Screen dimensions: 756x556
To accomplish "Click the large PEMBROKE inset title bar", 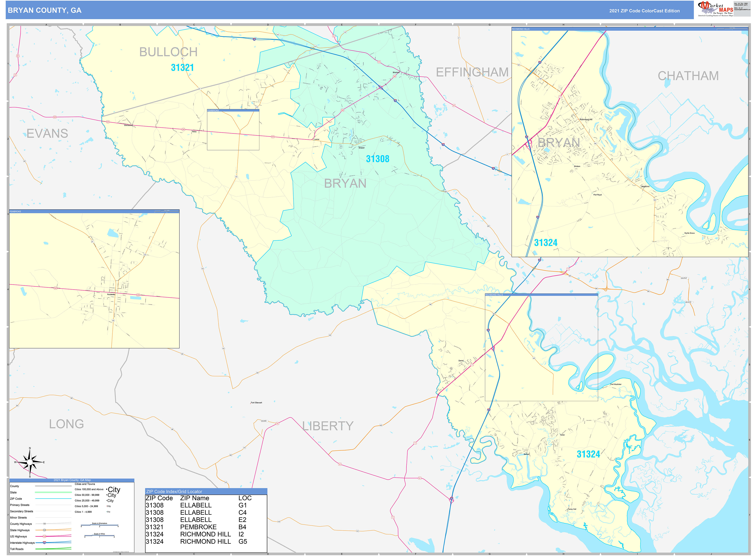I will click(x=94, y=211).
